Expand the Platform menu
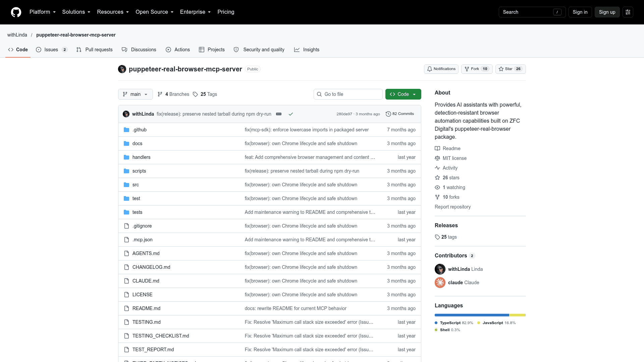 (43, 12)
